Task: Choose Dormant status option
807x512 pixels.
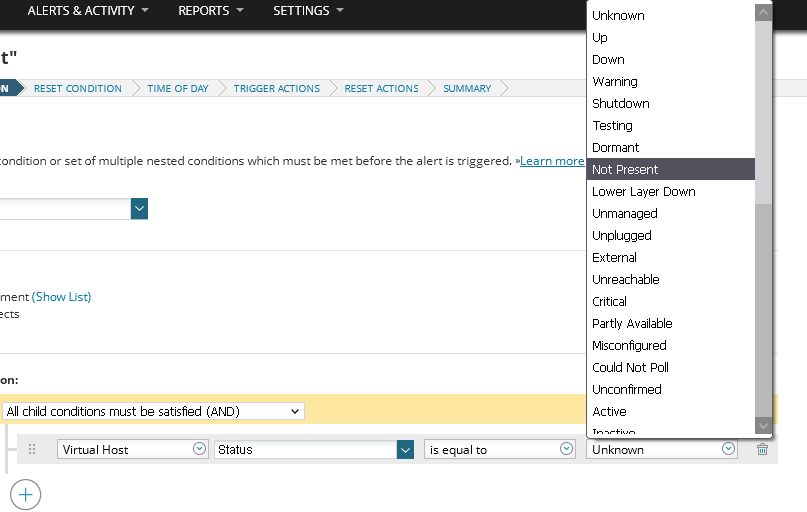Action: click(x=671, y=148)
